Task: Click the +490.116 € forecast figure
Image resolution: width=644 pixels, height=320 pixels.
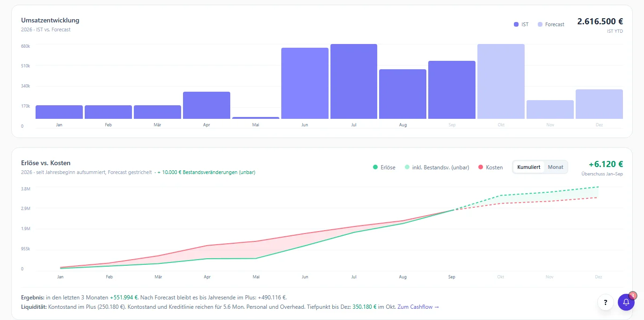Action: point(272,298)
